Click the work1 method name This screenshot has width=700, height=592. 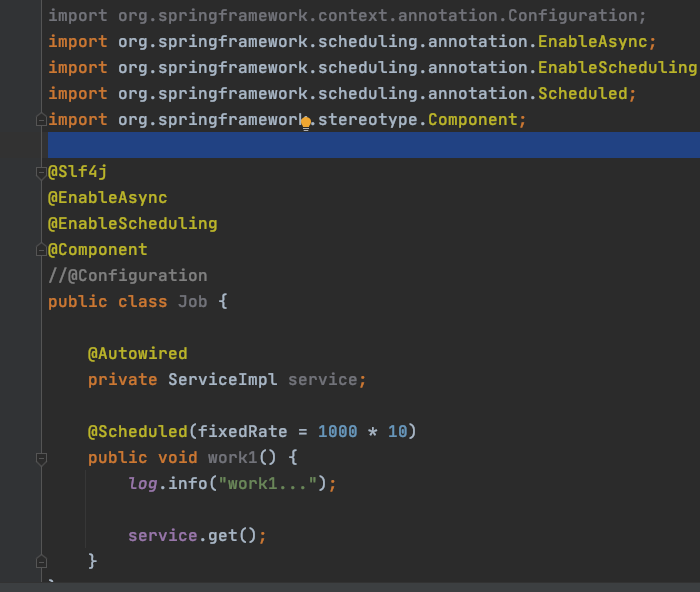233,458
